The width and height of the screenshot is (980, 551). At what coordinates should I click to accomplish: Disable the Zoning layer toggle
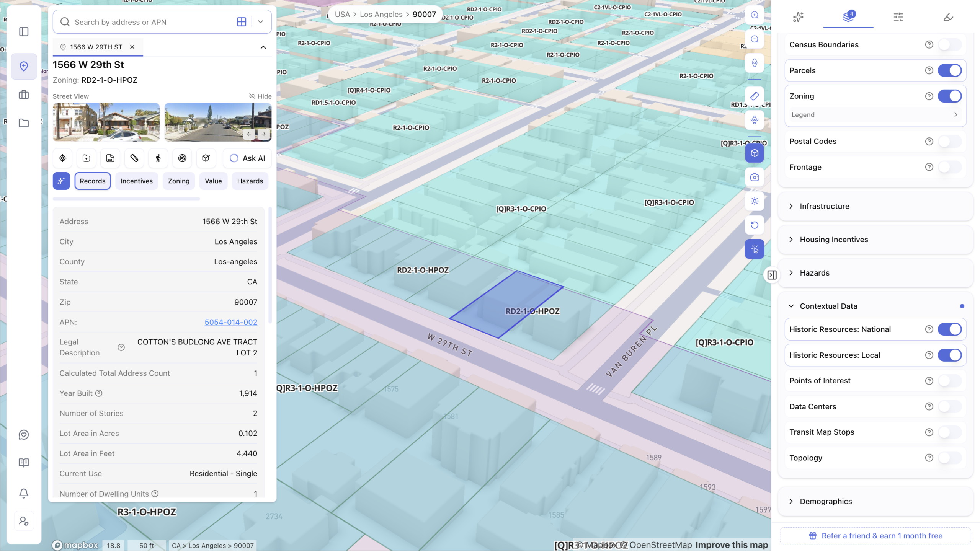949,96
